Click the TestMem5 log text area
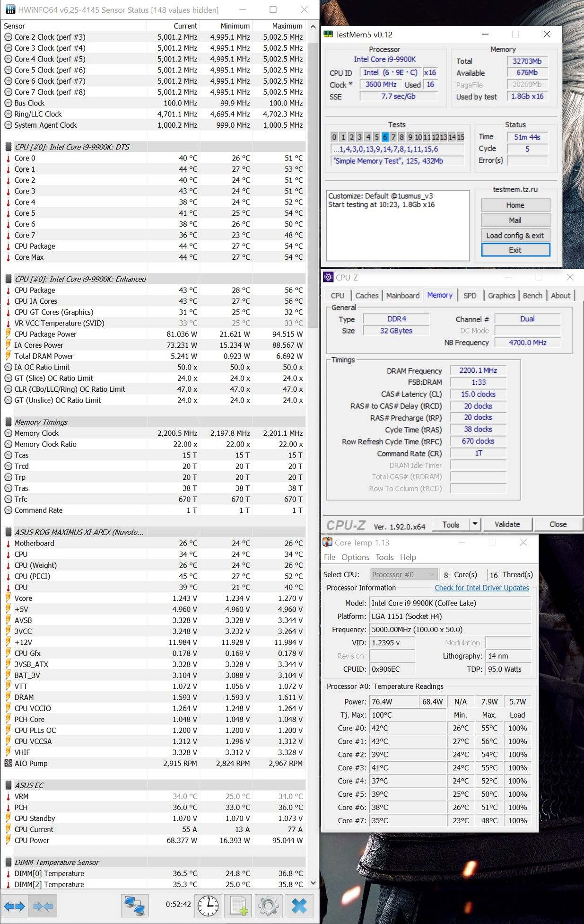Image resolution: width=584 pixels, height=924 pixels. coord(398,225)
